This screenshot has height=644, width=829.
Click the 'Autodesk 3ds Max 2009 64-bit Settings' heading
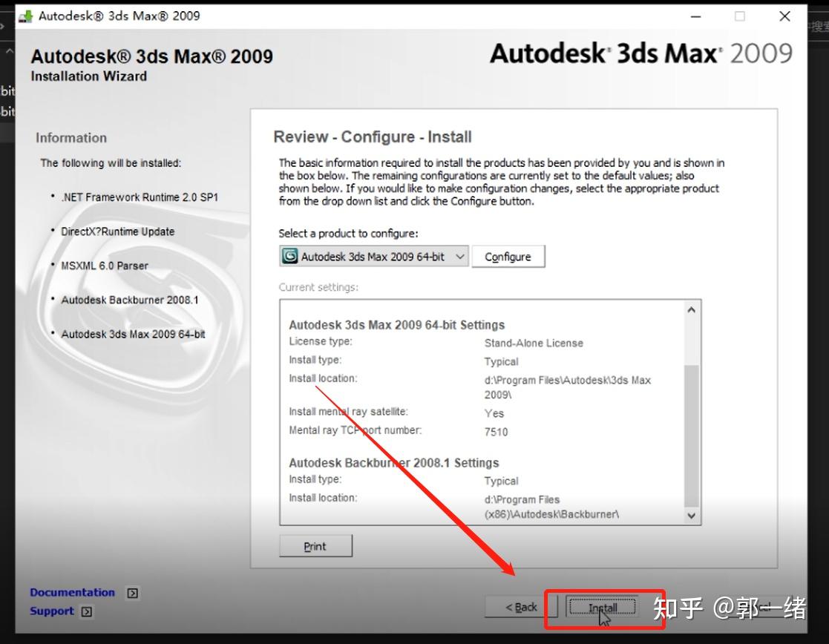click(397, 325)
